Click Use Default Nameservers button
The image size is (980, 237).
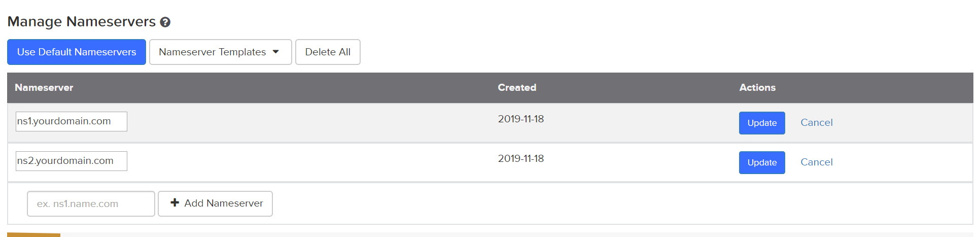77,52
